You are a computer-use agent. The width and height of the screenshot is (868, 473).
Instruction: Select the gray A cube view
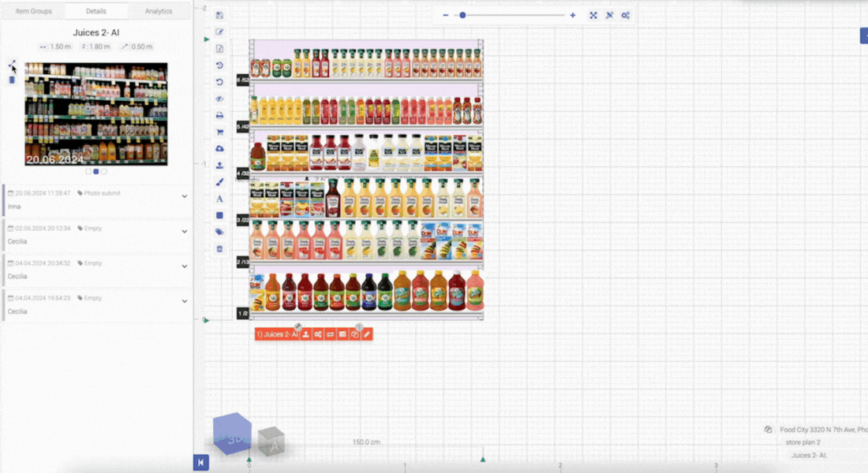(271, 441)
